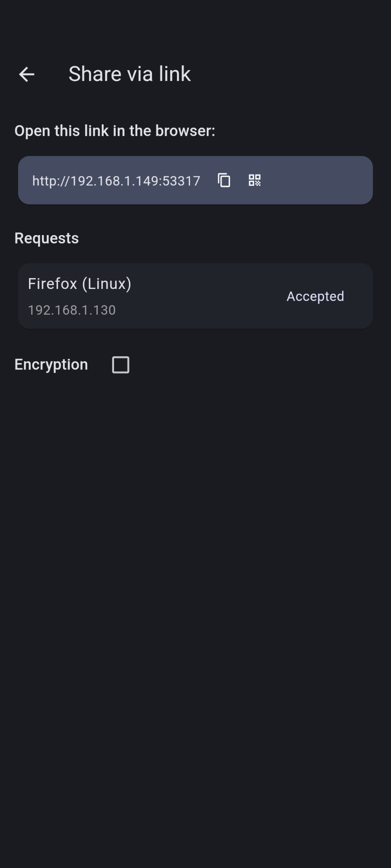The height and width of the screenshot is (868, 391).
Task: Click the Encryption label text
Action: (x=51, y=364)
